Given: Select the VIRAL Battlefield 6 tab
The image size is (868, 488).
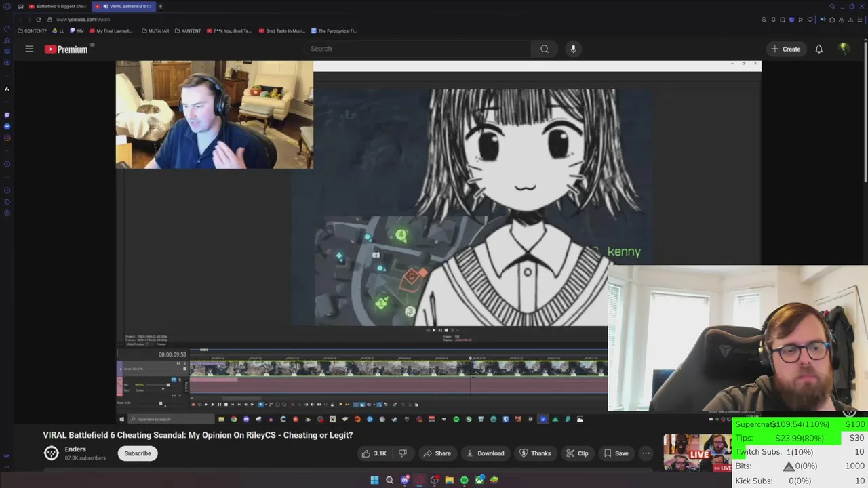Looking at the screenshot, I should (124, 6).
